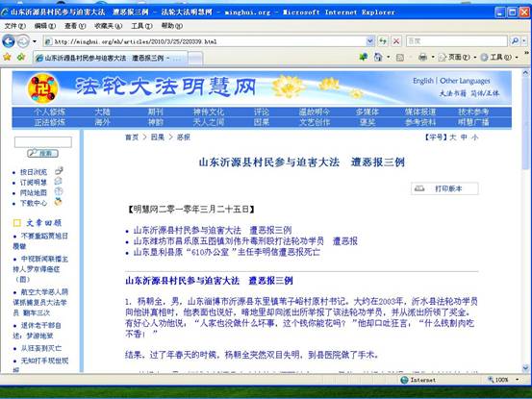Click the Add to Favorites icon

tap(21, 57)
